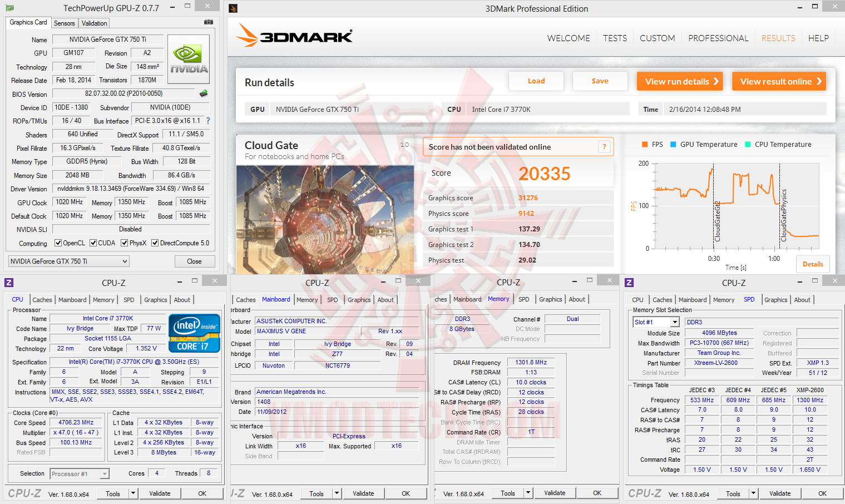Expand the Tools arrow in the Mainboard window
Screen dimensions: 845x504
click(337, 493)
